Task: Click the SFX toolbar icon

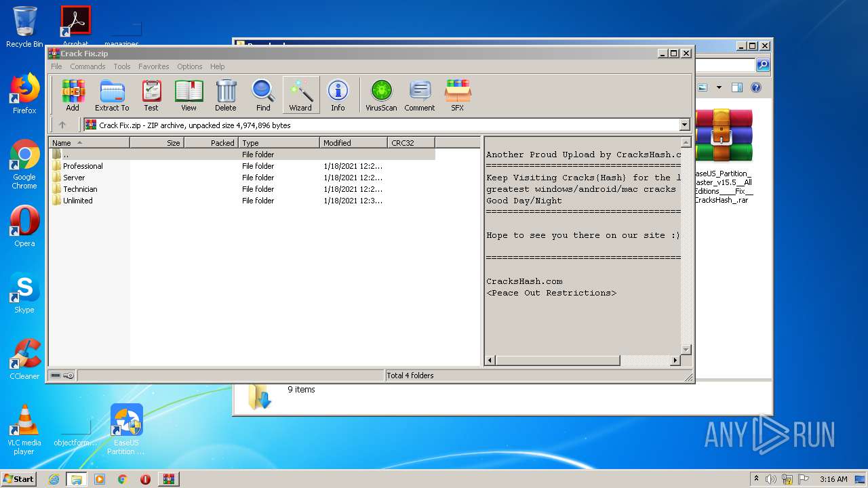Action: pos(458,95)
